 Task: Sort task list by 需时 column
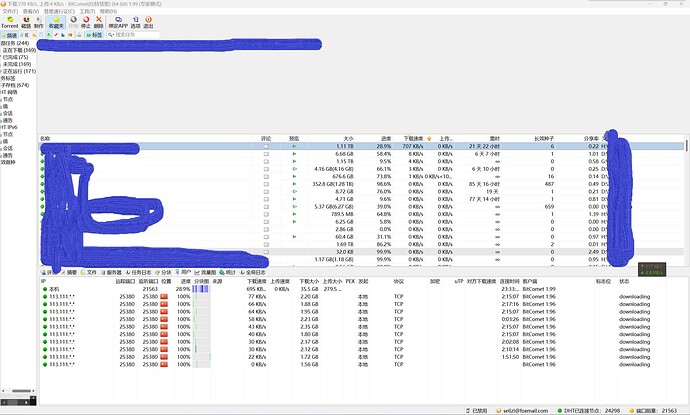point(495,139)
